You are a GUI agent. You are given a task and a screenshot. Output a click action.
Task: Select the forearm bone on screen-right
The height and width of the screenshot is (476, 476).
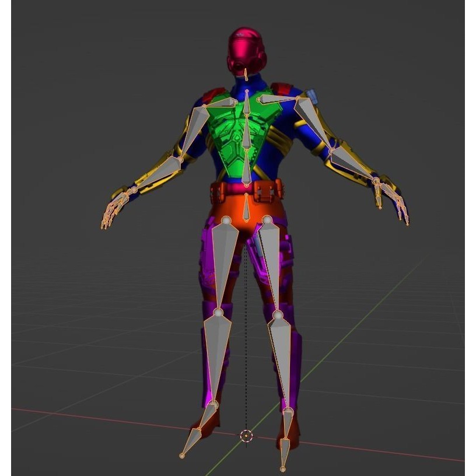pyautogui.click(x=352, y=164)
